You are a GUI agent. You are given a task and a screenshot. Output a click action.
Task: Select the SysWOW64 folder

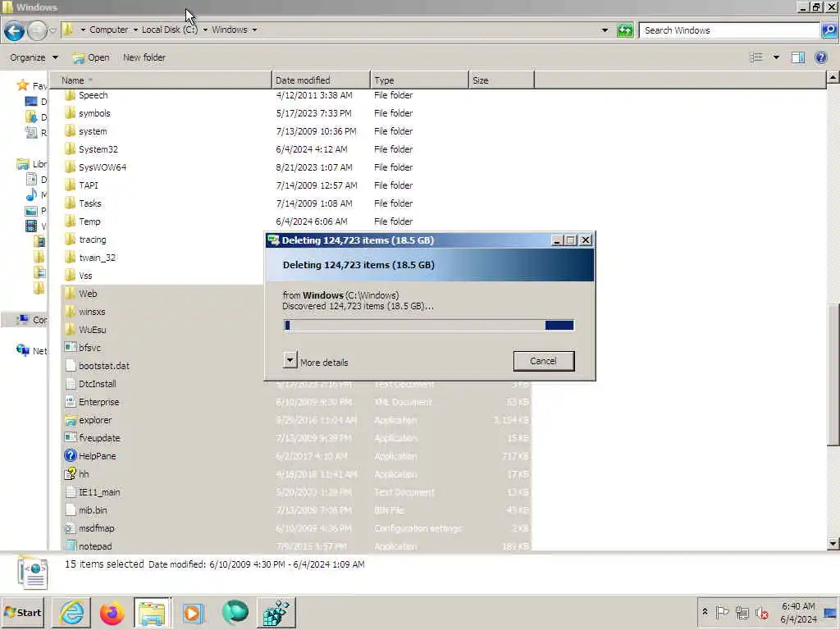(103, 167)
